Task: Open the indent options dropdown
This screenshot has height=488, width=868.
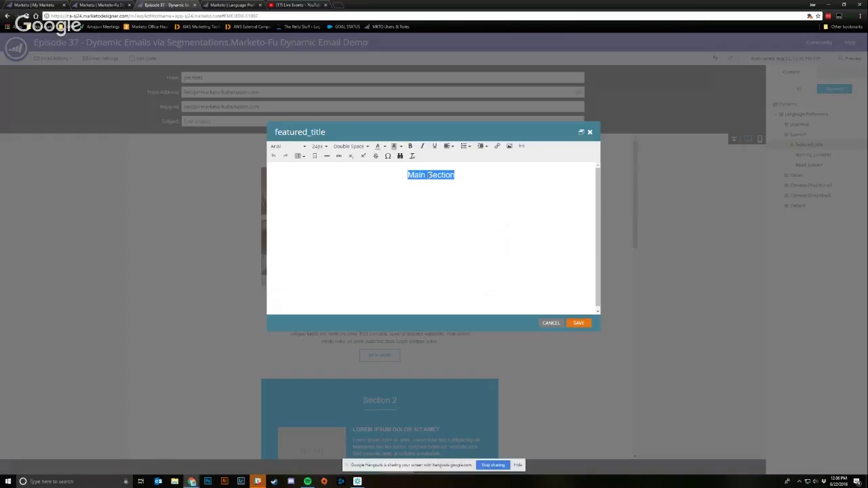Action: [482, 146]
